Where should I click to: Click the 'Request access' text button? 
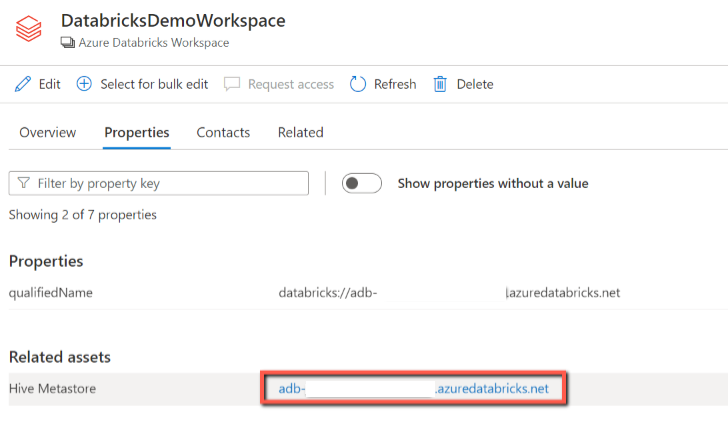pos(291,84)
